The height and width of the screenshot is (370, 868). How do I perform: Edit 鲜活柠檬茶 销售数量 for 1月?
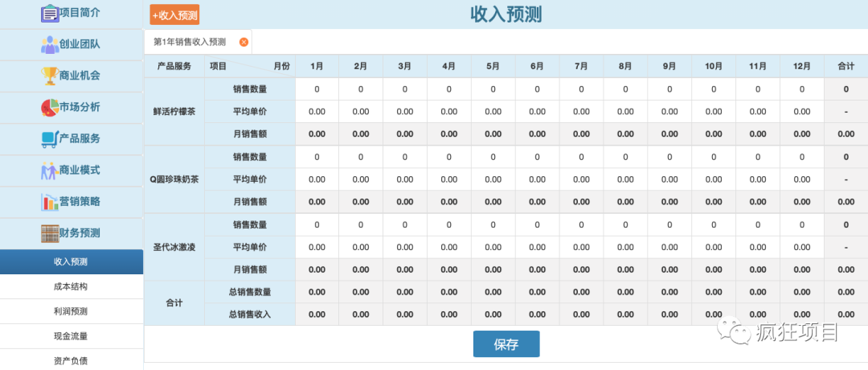pos(317,89)
